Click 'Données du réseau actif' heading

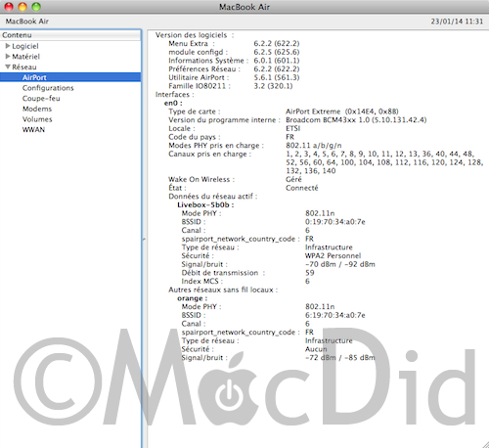[213, 196]
